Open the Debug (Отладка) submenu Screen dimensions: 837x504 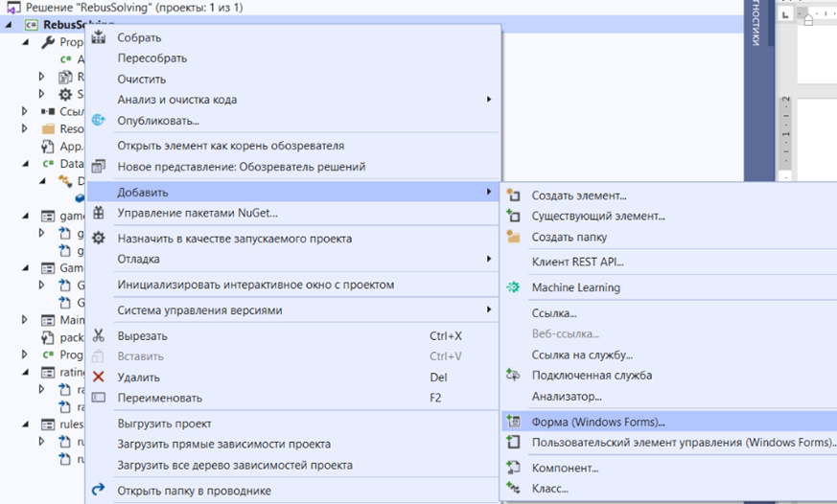point(138,259)
